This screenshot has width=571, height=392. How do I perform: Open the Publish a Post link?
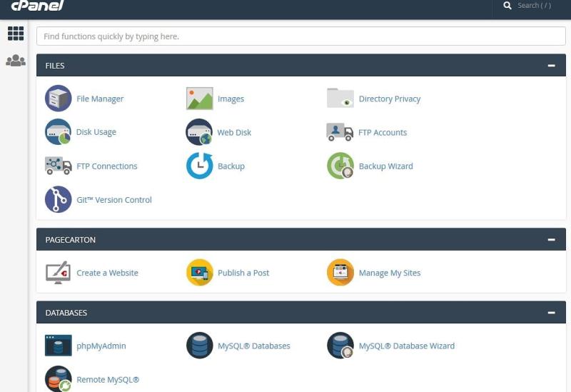[x=243, y=273]
